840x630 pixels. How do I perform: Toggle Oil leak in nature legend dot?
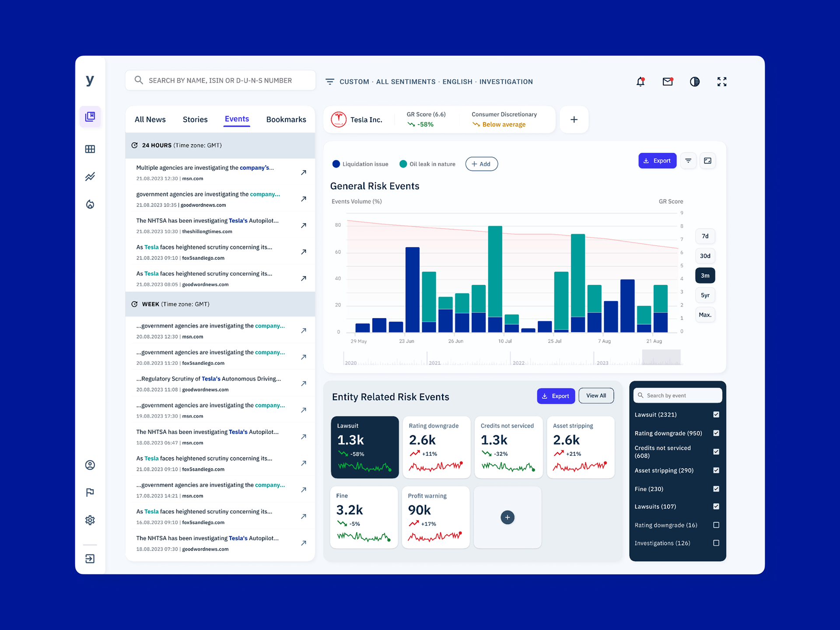403,164
